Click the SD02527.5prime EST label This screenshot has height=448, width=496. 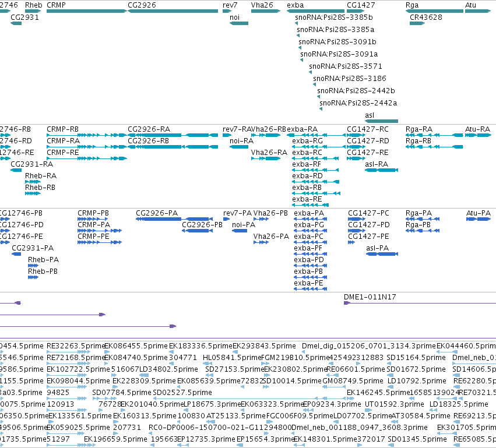(x=182, y=393)
